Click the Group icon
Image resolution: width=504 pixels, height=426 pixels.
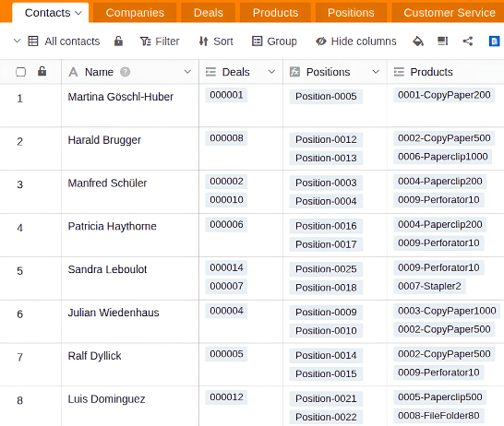pos(257,41)
